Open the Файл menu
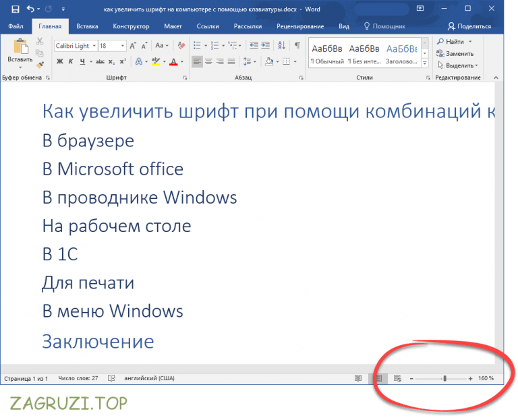 point(16,26)
